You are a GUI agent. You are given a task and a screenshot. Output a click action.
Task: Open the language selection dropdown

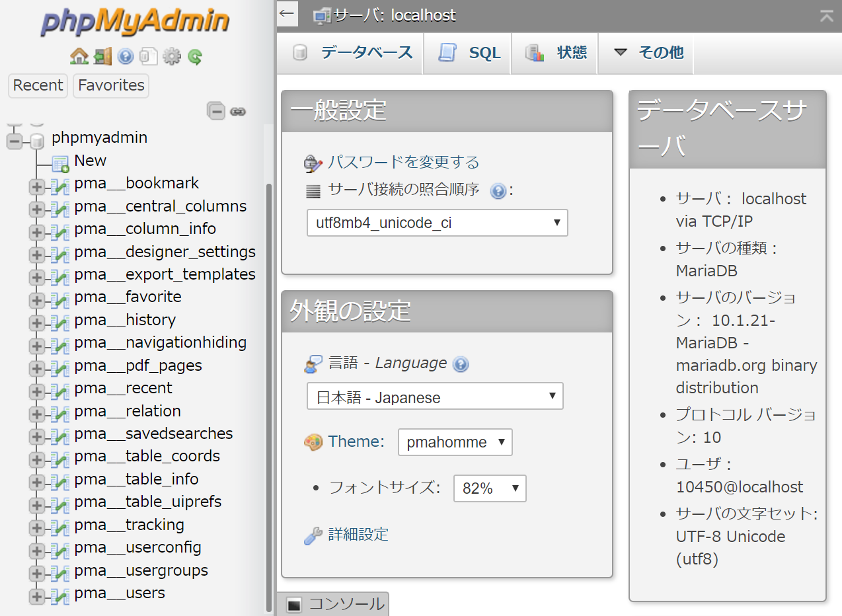coord(435,397)
